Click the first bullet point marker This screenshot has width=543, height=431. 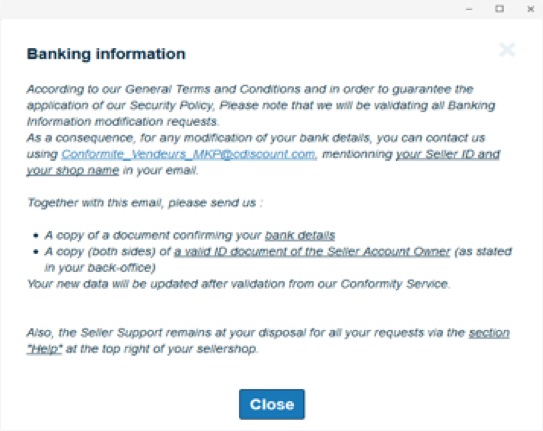click(x=36, y=236)
